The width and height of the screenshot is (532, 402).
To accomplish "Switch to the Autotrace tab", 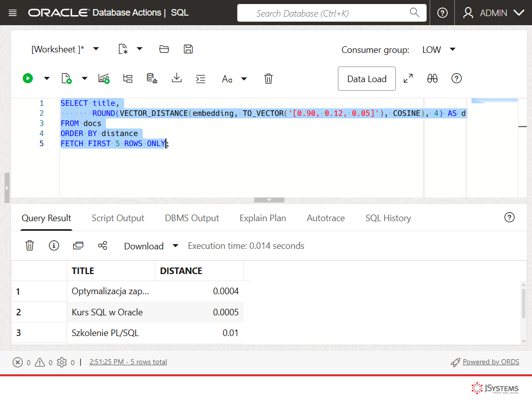I will click(326, 218).
